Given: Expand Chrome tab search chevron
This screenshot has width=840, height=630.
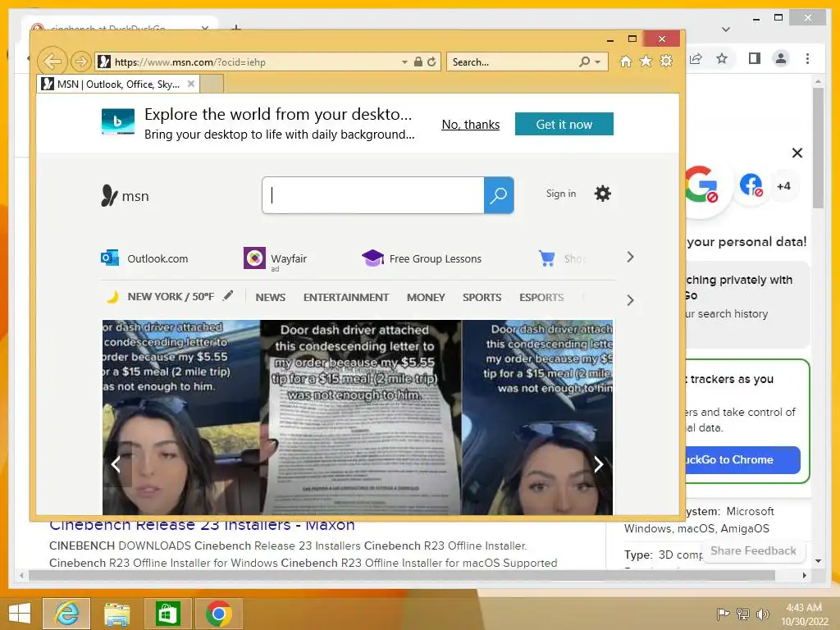Looking at the screenshot, I should click(x=726, y=30).
